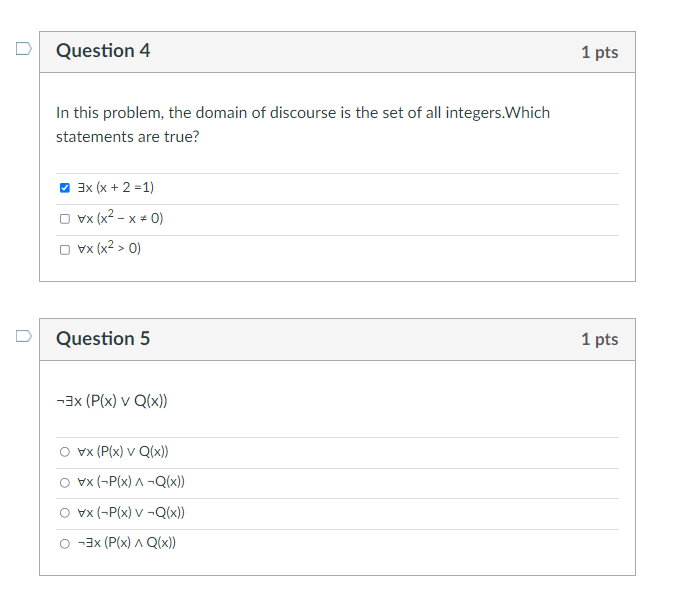Click the Question 5 header title
Image resolution: width=700 pixels, height=600 pixels.
(x=103, y=338)
